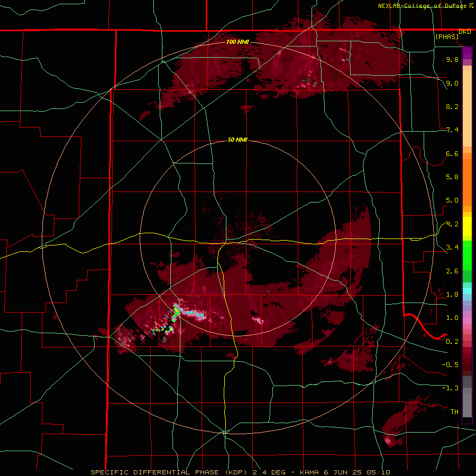Pick the orange segment of the color bar
Screen dimensions: 476x476
(467, 182)
